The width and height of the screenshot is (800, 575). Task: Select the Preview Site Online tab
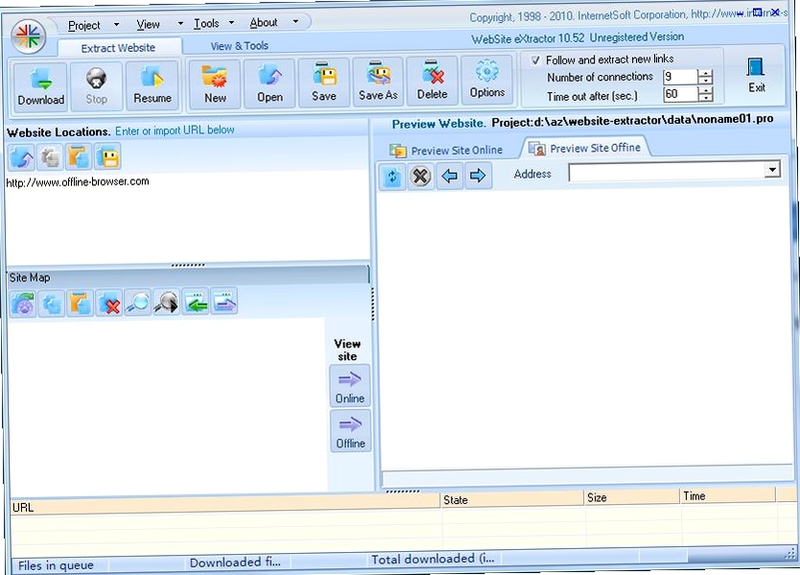446,151
